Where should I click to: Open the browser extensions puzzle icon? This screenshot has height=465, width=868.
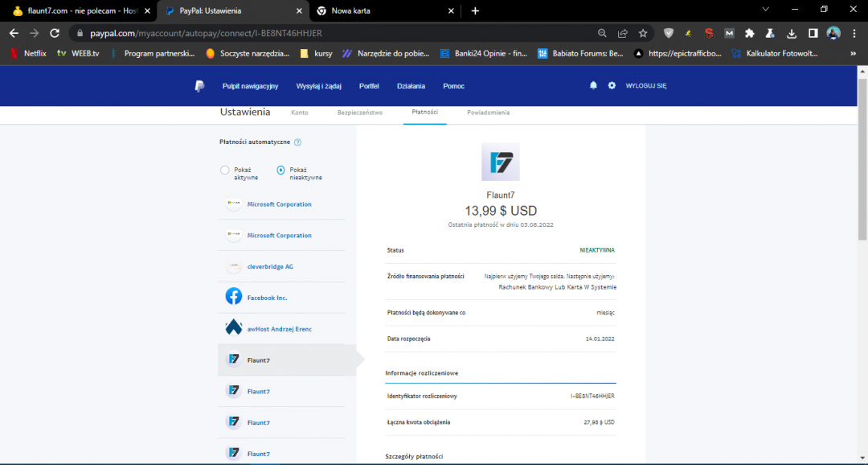click(x=750, y=33)
